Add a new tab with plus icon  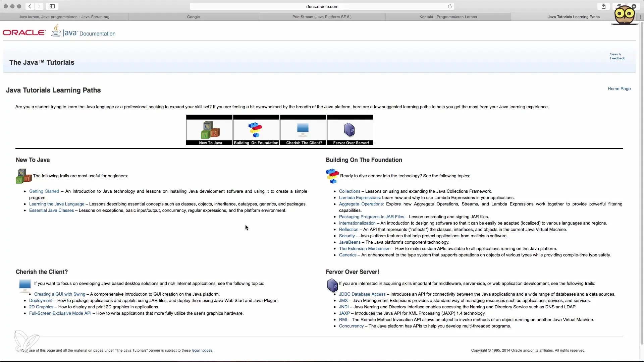point(640,17)
